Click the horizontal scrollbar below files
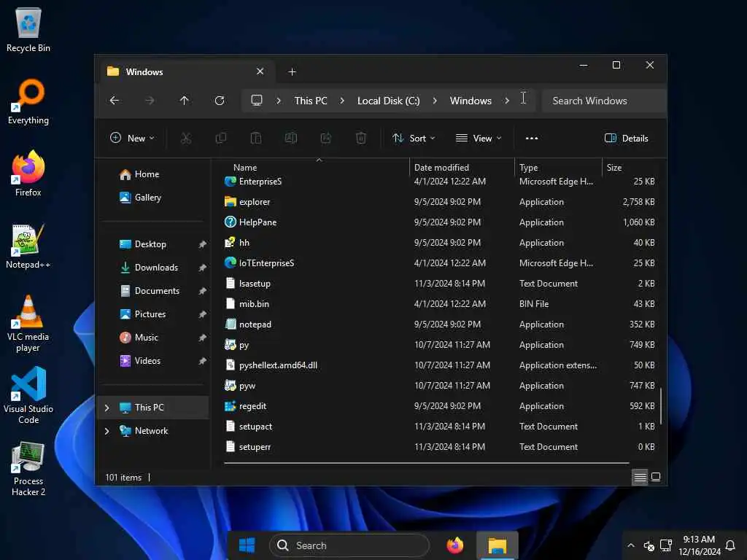 tap(426, 462)
